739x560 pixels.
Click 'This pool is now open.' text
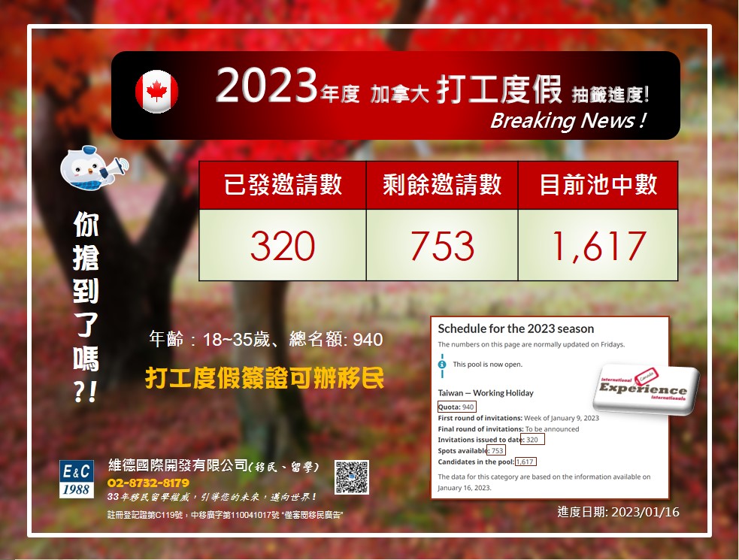click(487, 365)
